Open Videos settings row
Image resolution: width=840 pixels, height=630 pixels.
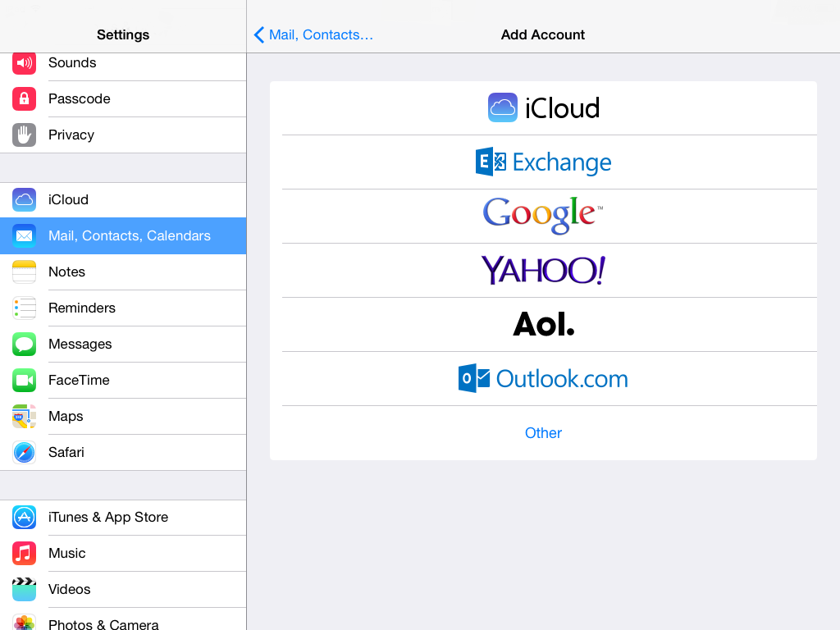click(x=123, y=589)
